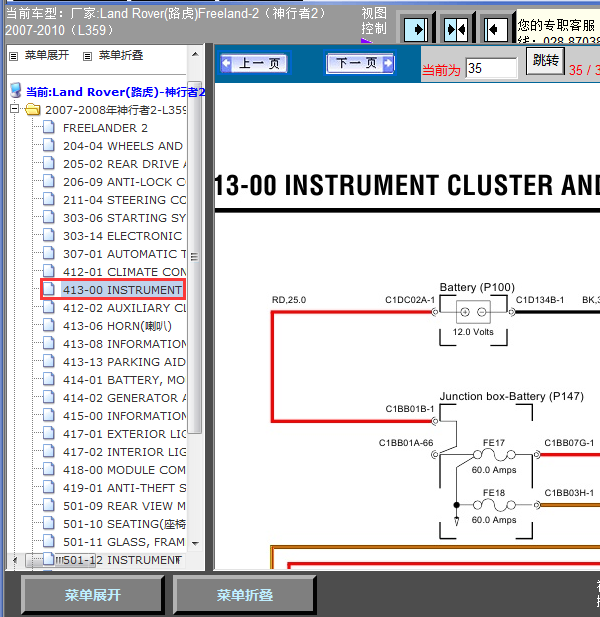
Task: Open 413-08 INFORMATION entry
Action: 124,344
